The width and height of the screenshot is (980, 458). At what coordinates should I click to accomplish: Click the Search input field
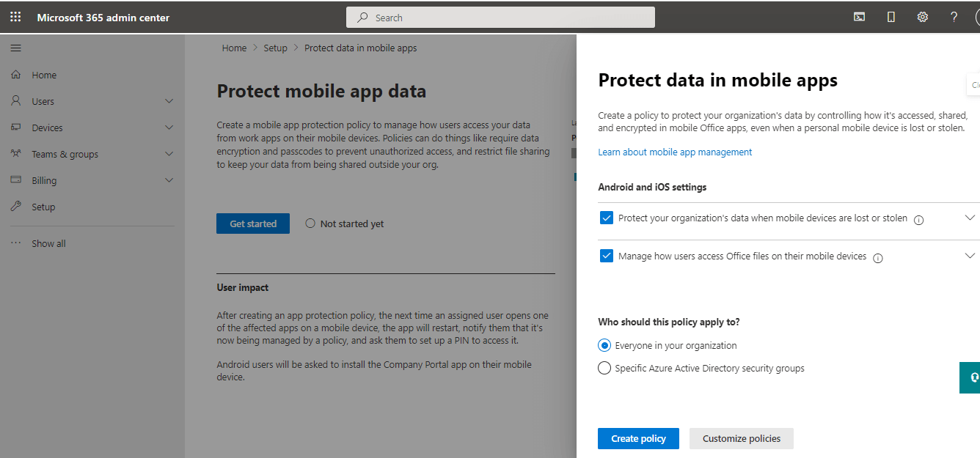(500, 18)
